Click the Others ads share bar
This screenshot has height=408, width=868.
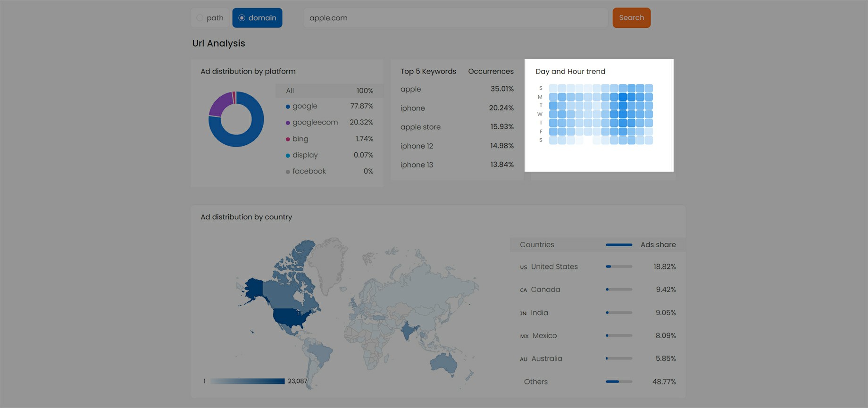(x=619, y=382)
